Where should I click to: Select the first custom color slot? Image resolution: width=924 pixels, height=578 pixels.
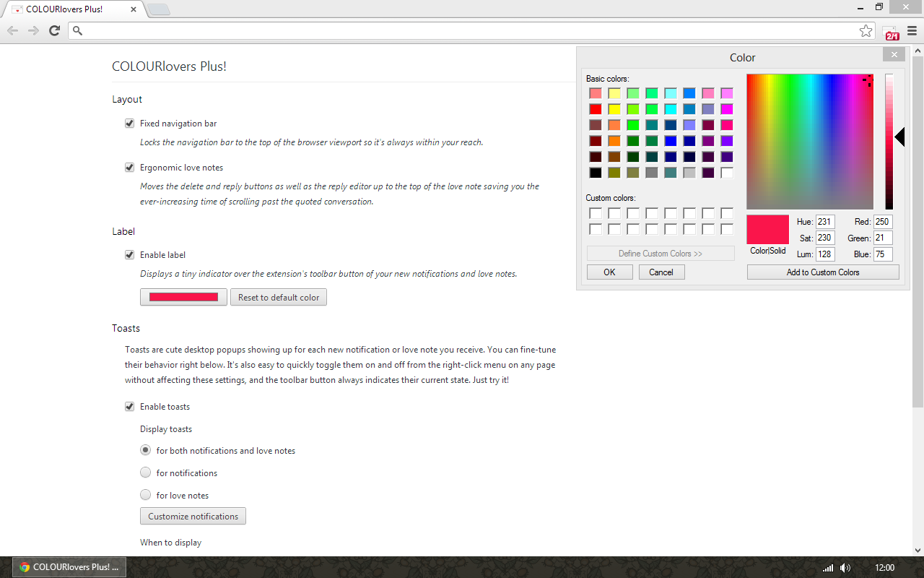pyautogui.click(x=596, y=213)
